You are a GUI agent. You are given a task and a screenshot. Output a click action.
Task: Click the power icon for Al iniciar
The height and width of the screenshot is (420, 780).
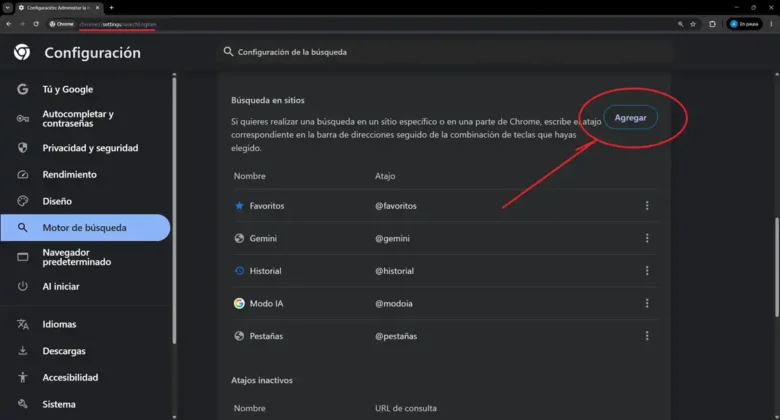point(22,286)
